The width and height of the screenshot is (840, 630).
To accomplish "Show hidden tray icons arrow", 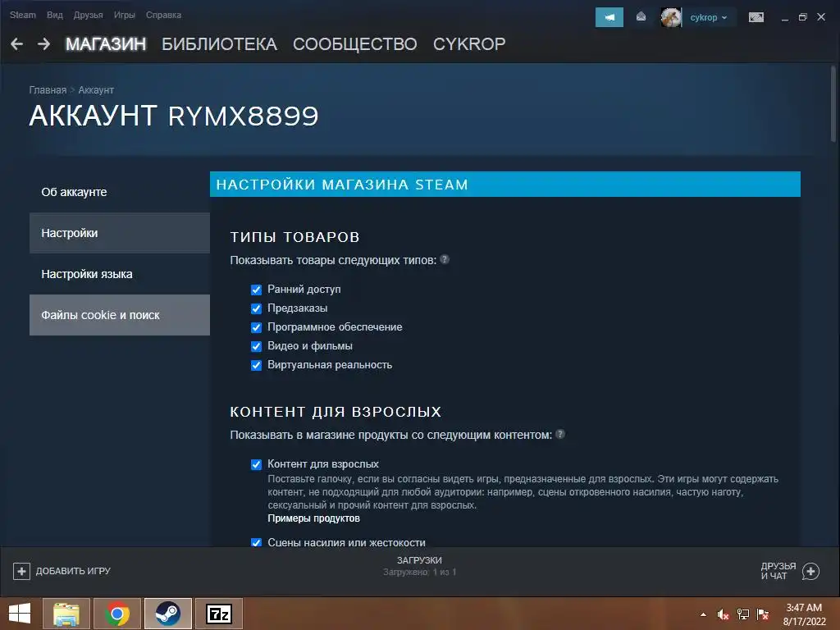I will [703, 614].
